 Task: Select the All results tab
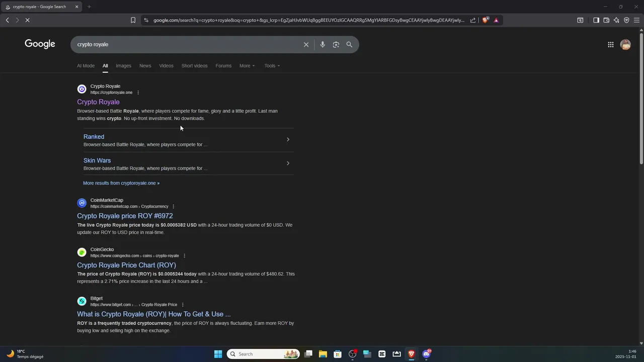(x=105, y=66)
